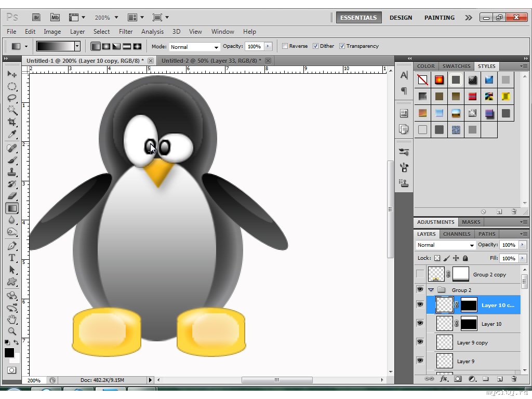Viewport: 532px width, 399px height.
Task: Select the Eyedropper tool
Action: [11, 134]
